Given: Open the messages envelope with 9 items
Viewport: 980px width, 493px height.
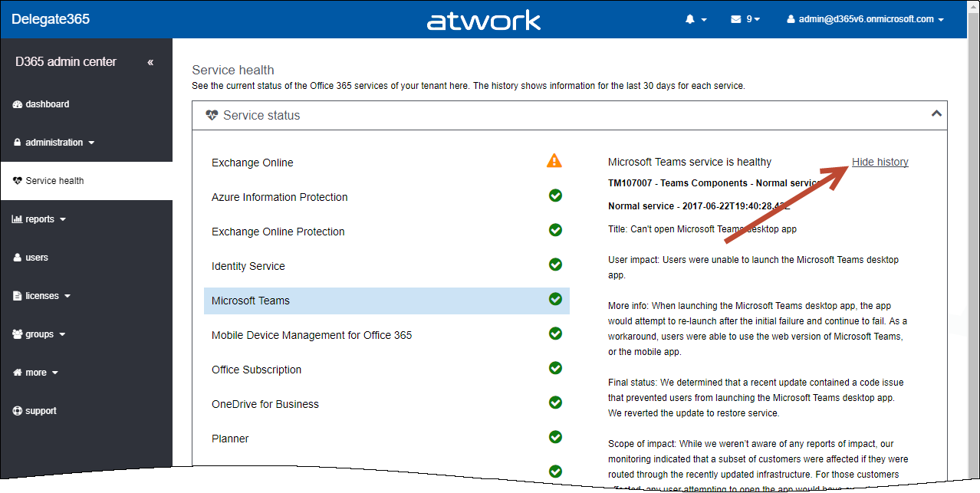Looking at the screenshot, I should tap(745, 19).
